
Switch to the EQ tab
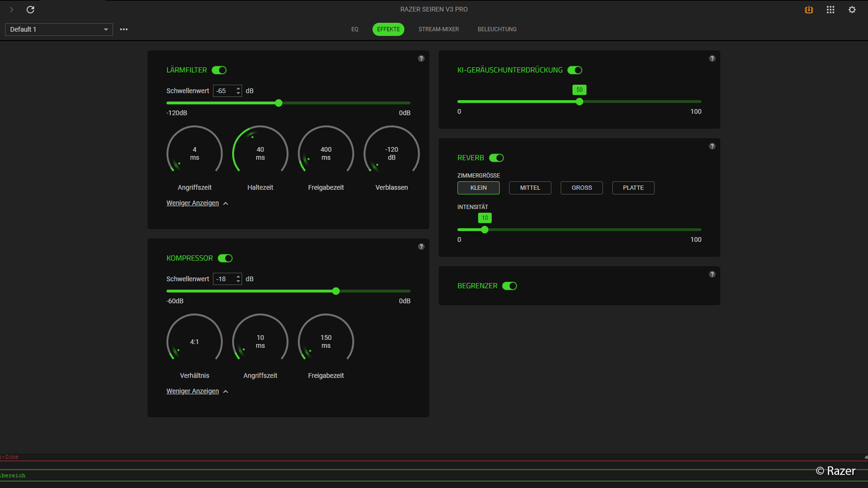[355, 29]
